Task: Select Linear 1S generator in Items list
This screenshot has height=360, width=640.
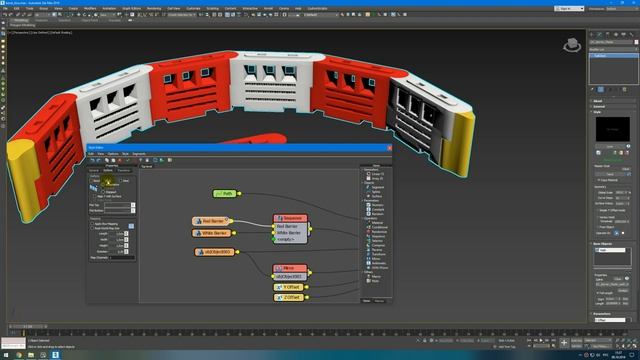Action: (375, 174)
